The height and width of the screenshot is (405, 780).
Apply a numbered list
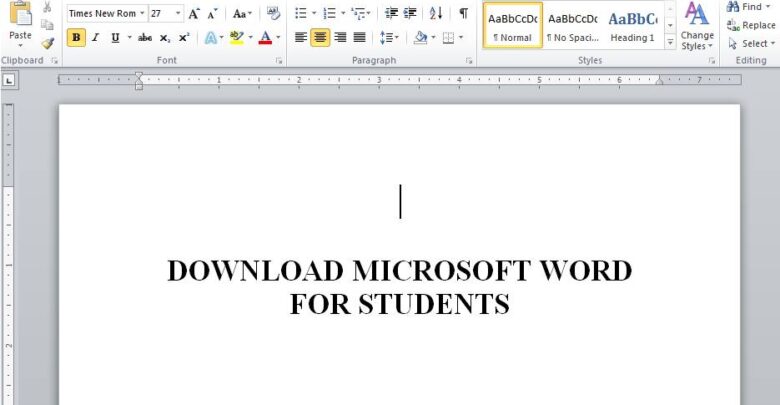point(329,13)
